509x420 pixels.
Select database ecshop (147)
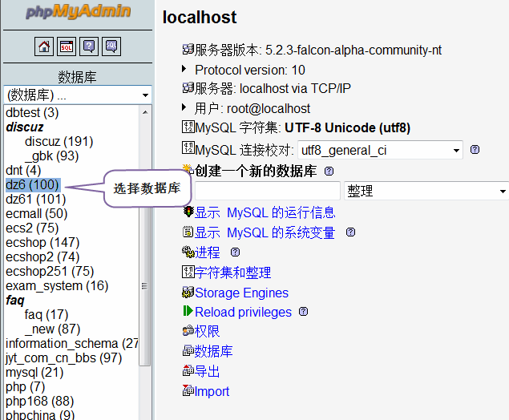pyautogui.click(x=42, y=242)
